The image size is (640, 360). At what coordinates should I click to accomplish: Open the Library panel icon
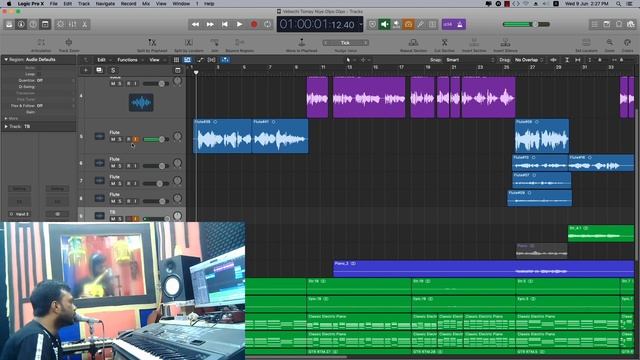click(x=9, y=24)
